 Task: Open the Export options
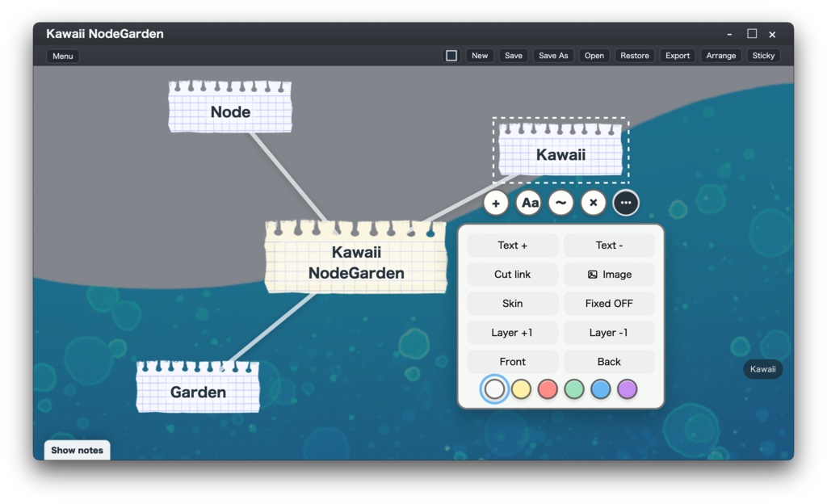(678, 56)
